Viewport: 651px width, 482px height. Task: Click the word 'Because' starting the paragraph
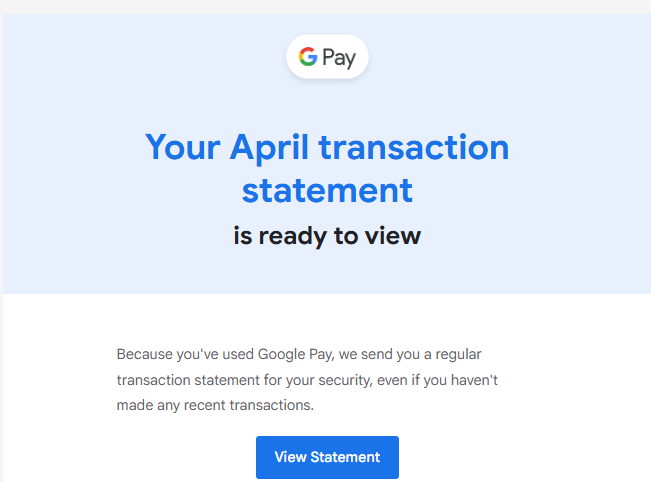point(144,355)
